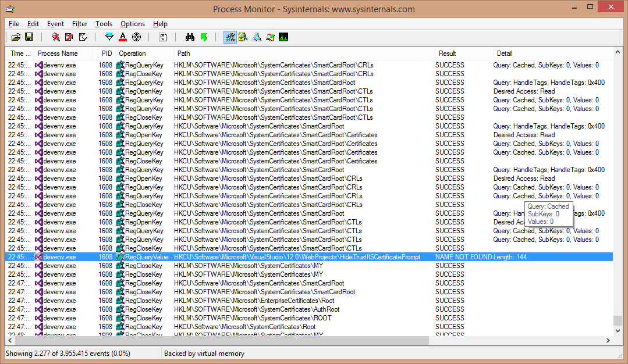
Task: Toggle Show Registry Activity button
Action: 230,37
